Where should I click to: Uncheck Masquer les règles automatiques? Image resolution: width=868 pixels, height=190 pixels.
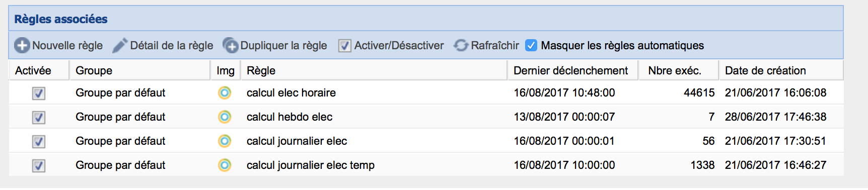tap(531, 45)
